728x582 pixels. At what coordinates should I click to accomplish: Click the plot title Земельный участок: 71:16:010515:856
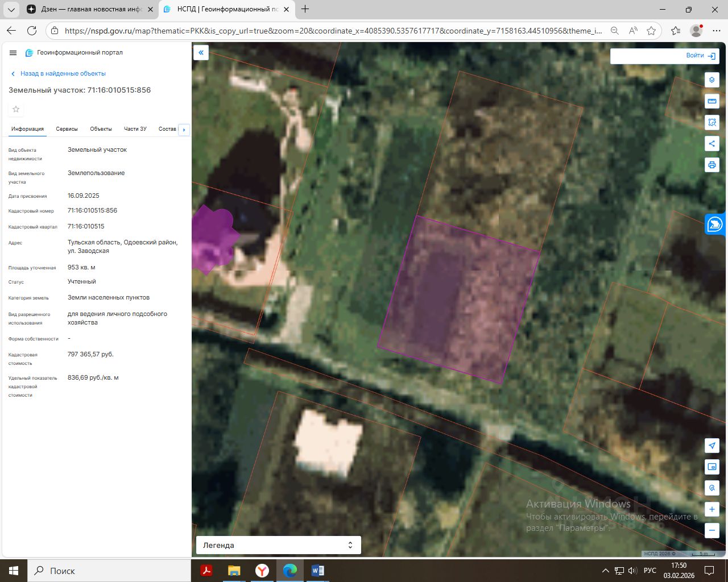[80, 90]
